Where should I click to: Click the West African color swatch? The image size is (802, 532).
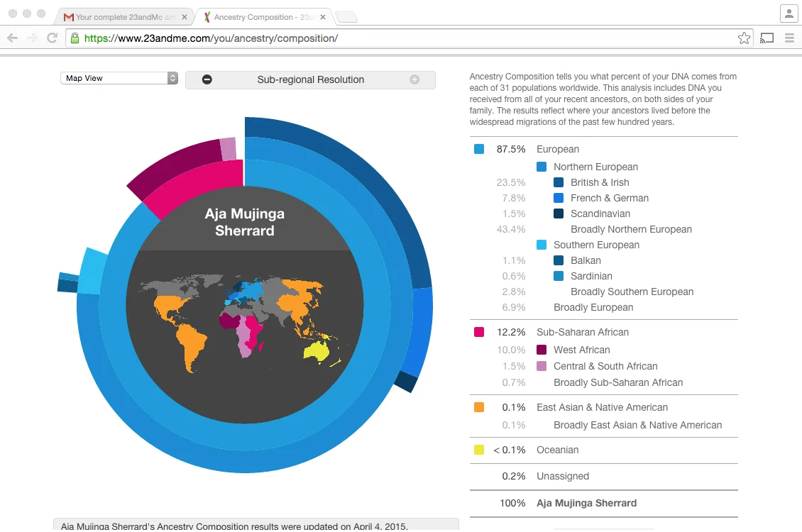click(x=541, y=350)
